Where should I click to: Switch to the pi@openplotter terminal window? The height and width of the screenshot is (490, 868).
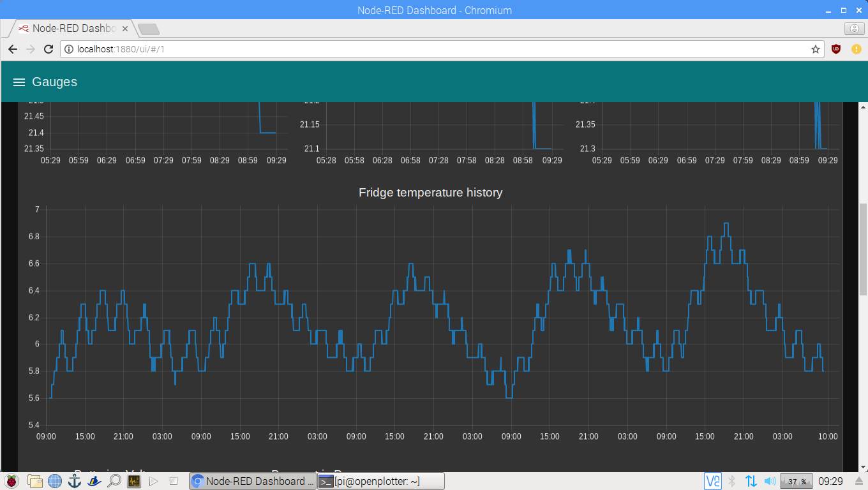click(x=380, y=481)
